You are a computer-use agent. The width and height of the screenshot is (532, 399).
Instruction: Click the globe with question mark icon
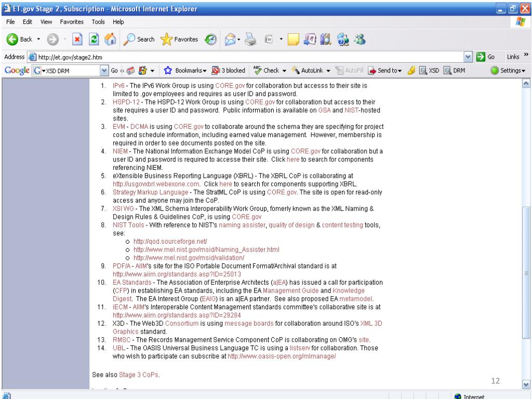[x=343, y=39]
